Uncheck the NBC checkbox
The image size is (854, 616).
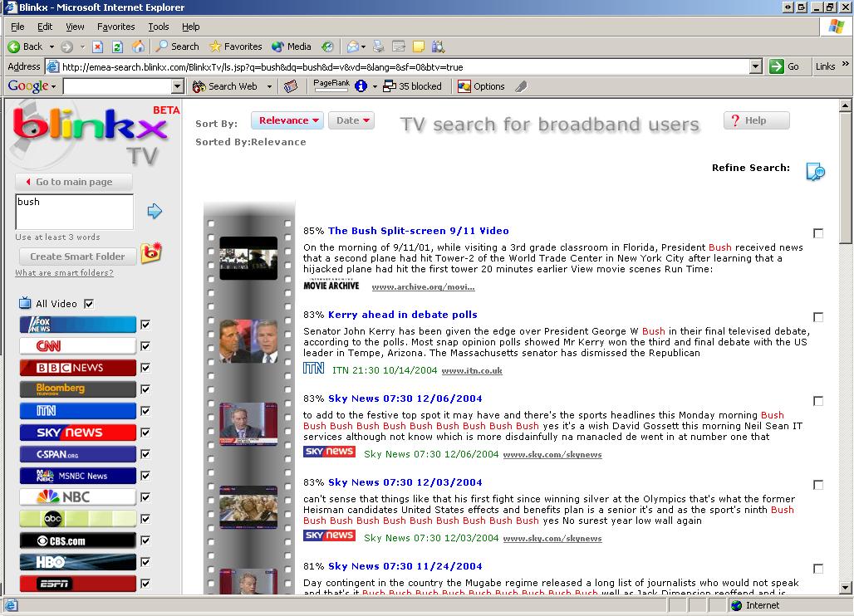[145, 497]
